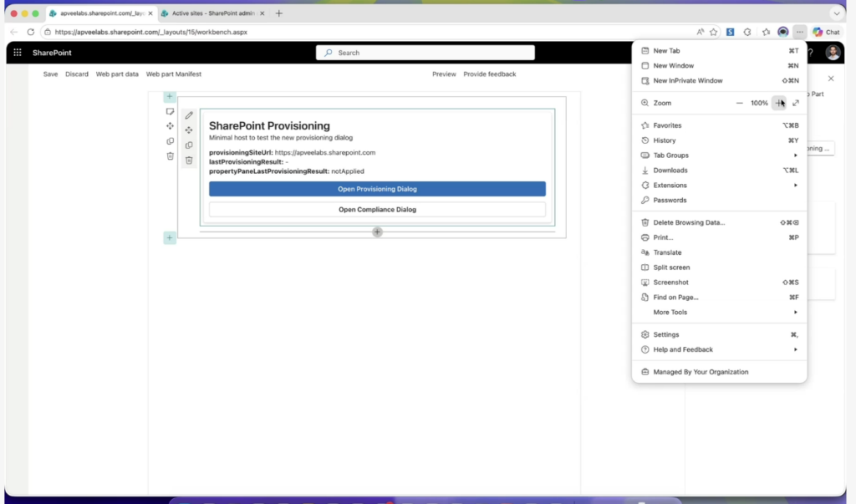Screen dimensions: 856x504
Task: Click the SharePoint search box
Action: (x=425, y=53)
